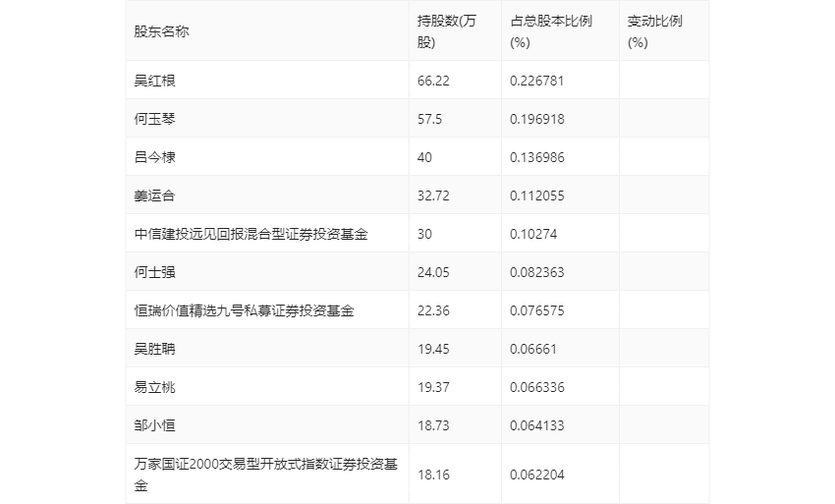
Task: Select shareholder name 何士强
Action: pos(154,272)
